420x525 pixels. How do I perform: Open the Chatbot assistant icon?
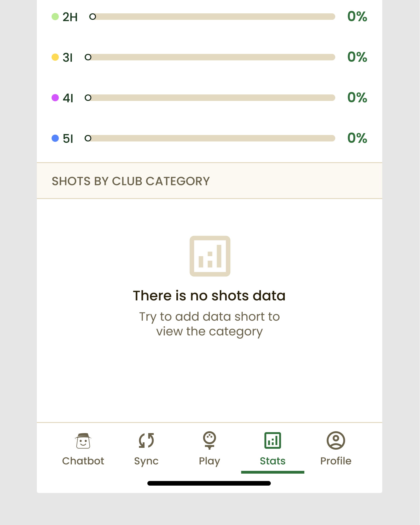pyautogui.click(x=83, y=441)
